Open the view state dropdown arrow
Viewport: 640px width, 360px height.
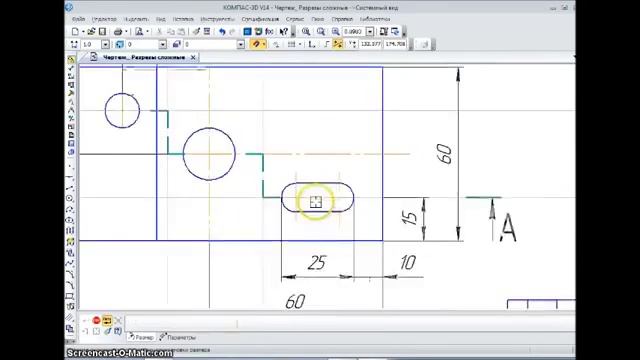pos(162,44)
